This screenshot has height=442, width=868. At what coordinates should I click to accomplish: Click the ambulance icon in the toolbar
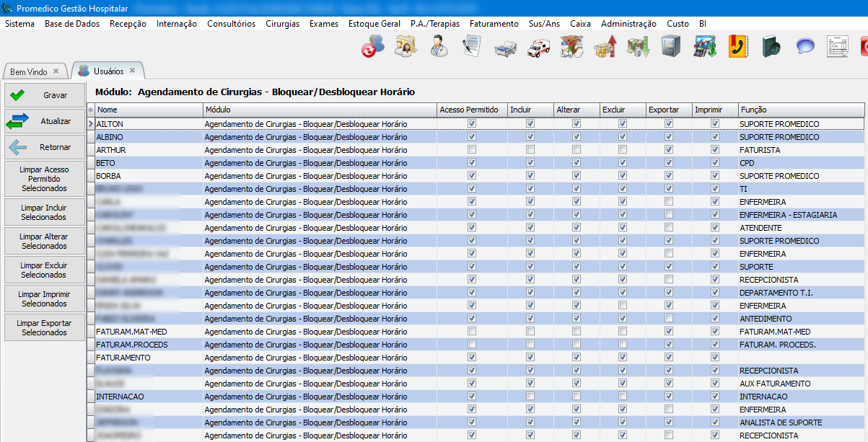[x=539, y=48]
